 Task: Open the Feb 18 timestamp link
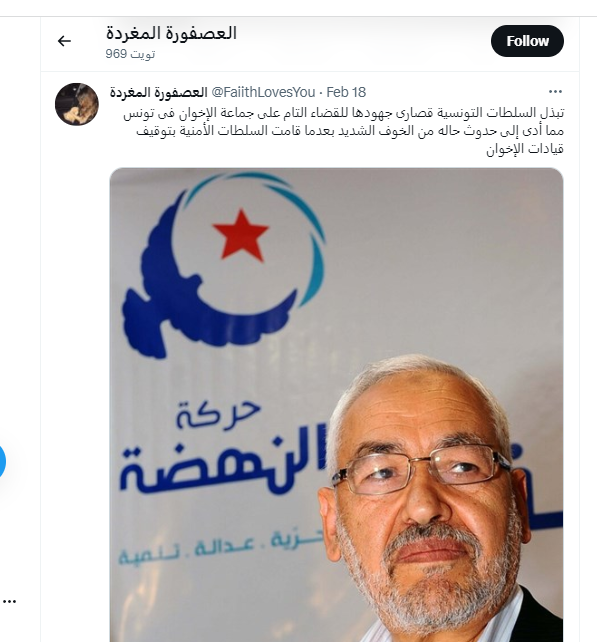346,92
